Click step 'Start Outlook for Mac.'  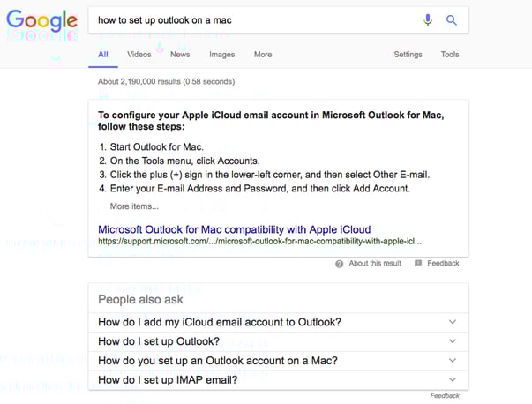tap(157, 147)
